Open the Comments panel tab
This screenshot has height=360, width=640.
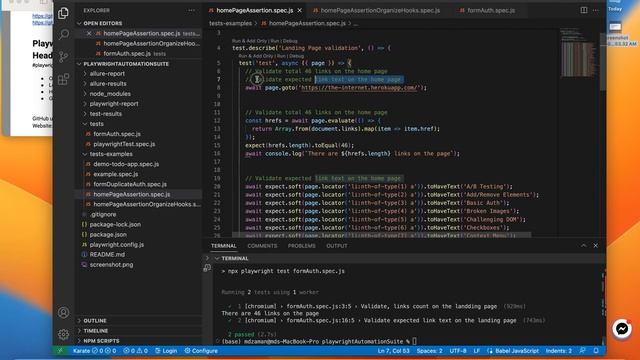tap(262, 246)
